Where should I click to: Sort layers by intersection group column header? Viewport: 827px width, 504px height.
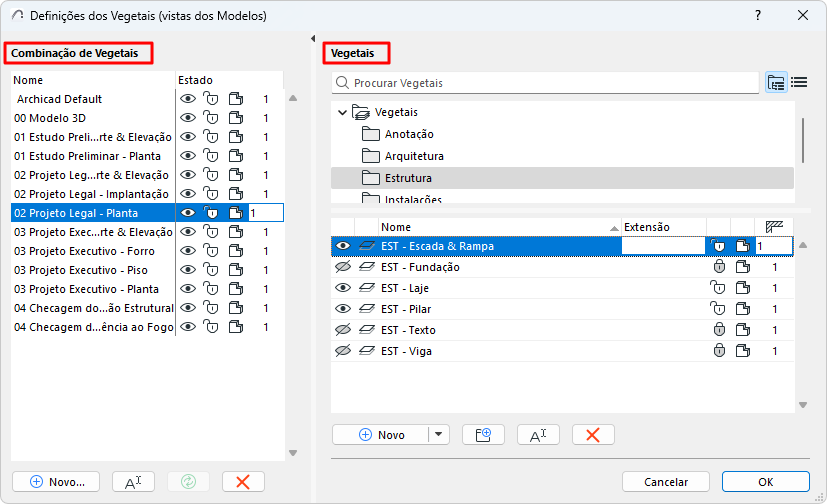coord(774,227)
